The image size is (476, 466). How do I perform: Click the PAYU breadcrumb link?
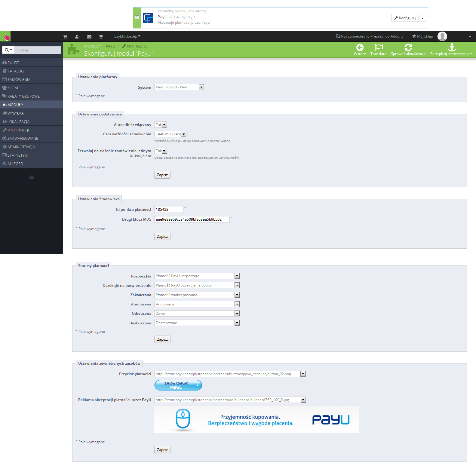[x=110, y=46]
